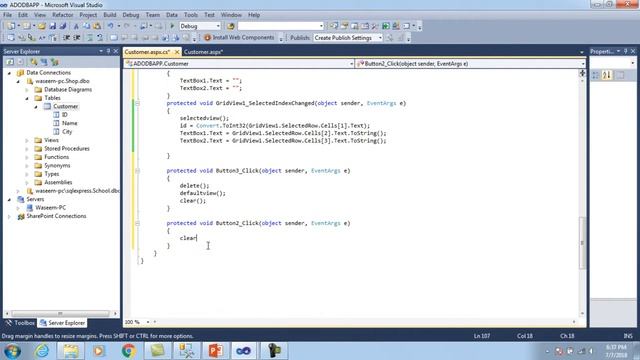This screenshot has width=640, height=360.
Task: Click the Start Debugging play icon
Action: pos(172,26)
